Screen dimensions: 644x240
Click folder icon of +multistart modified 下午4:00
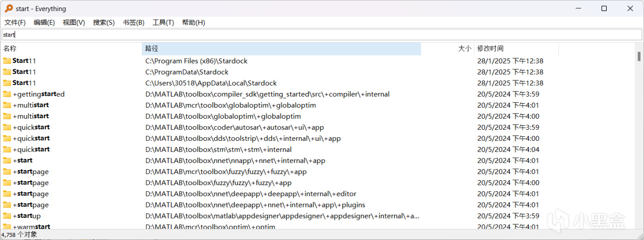[x=7, y=116]
